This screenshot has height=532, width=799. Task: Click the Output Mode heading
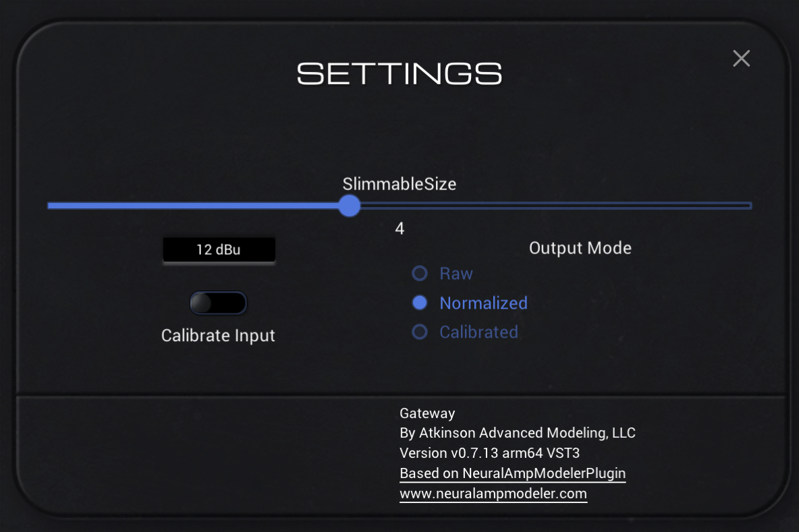coord(580,248)
